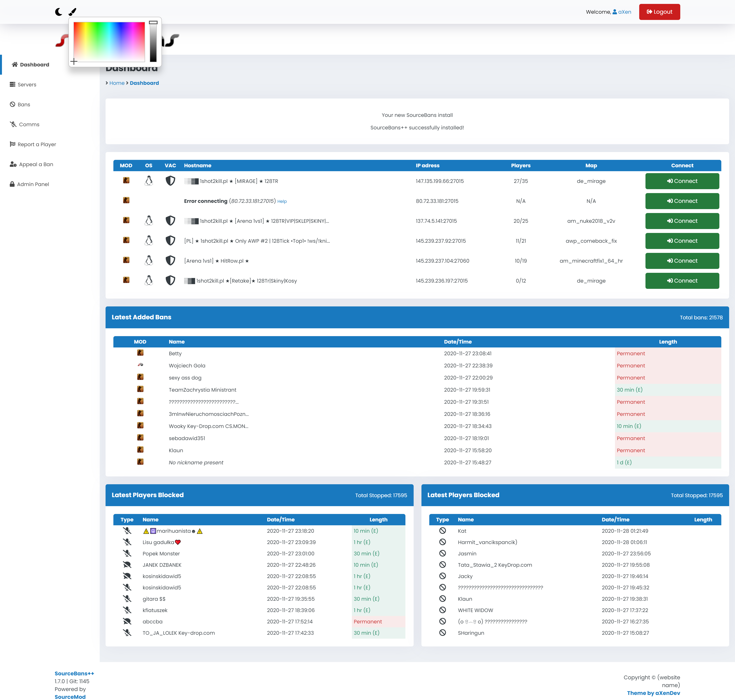Click the Home breadcrumb link
Viewport: 735px width, 700px height.
pos(117,83)
